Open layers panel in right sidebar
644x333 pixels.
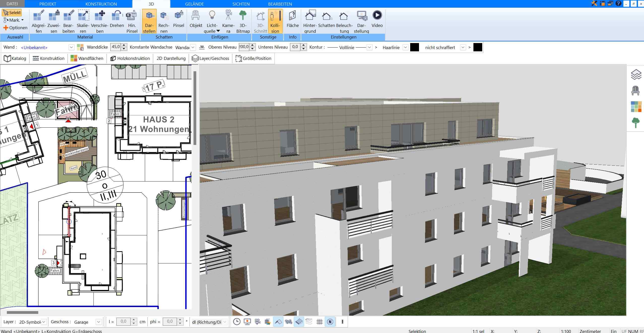(x=636, y=75)
